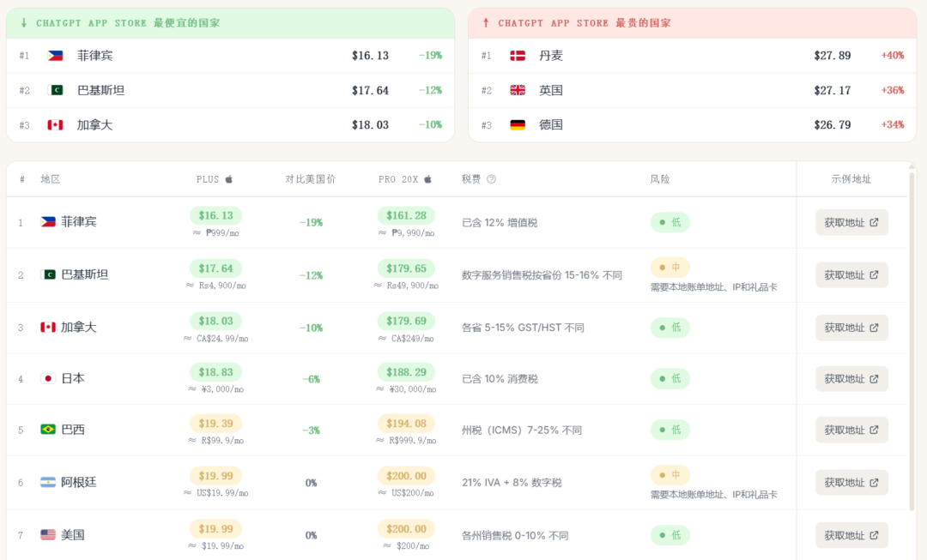Screen dimensions: 927x560
Task: Click the 示例地址 column header
Action: (x=851, y=179)
